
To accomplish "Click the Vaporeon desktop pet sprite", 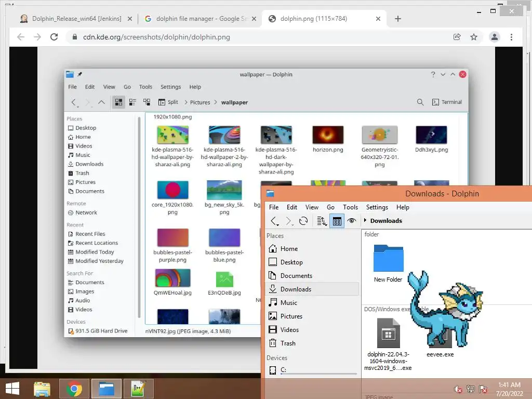I will point(445,309).
